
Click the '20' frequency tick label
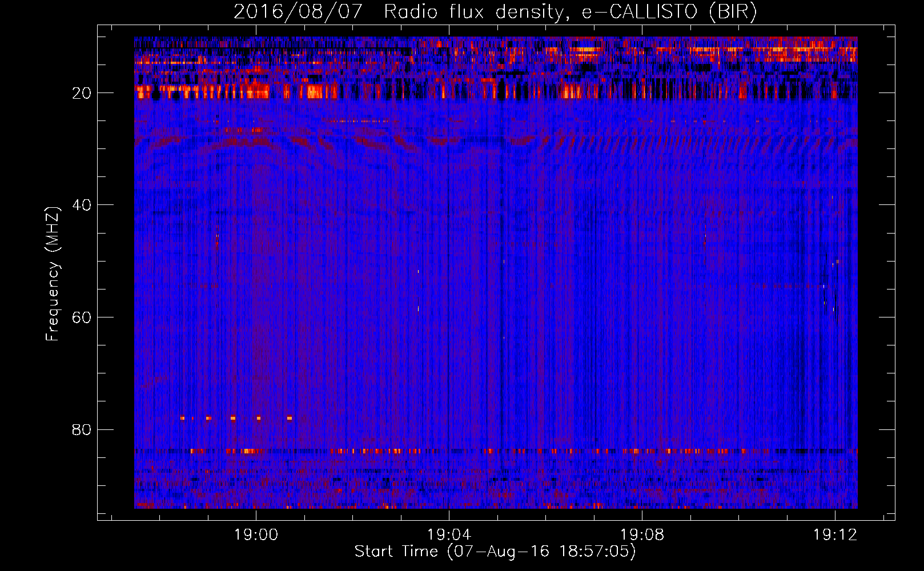pos(82,93)
